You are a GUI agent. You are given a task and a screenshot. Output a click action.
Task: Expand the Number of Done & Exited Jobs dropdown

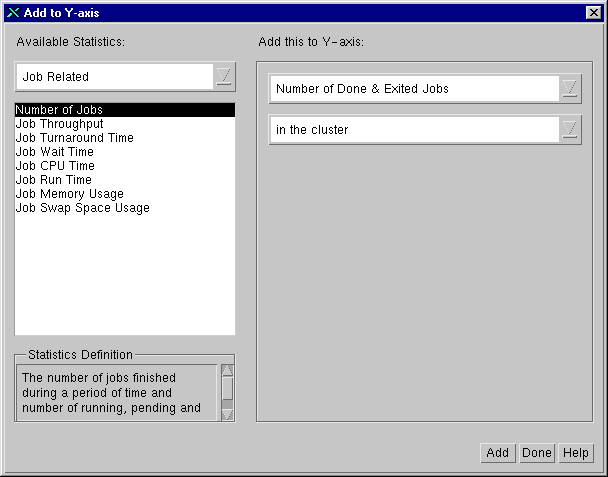570,88
